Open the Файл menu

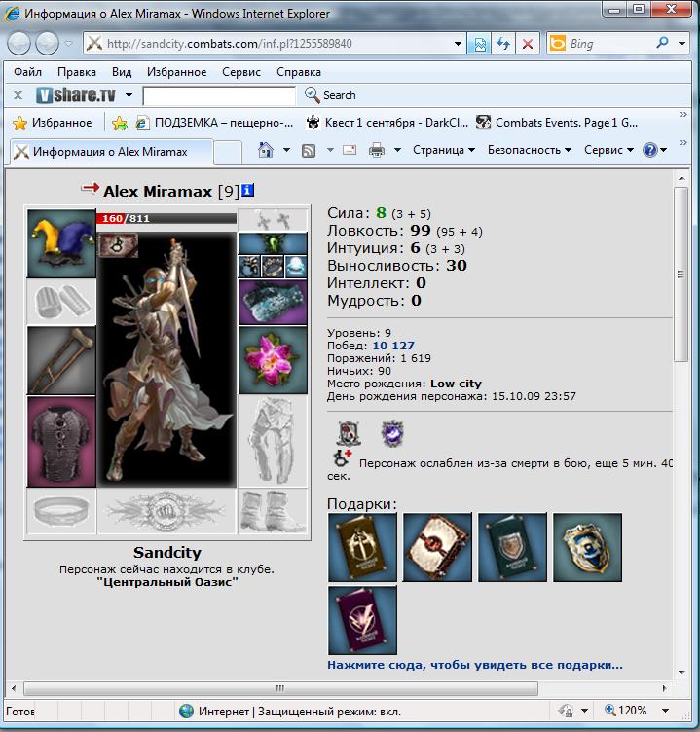[27, 72]
